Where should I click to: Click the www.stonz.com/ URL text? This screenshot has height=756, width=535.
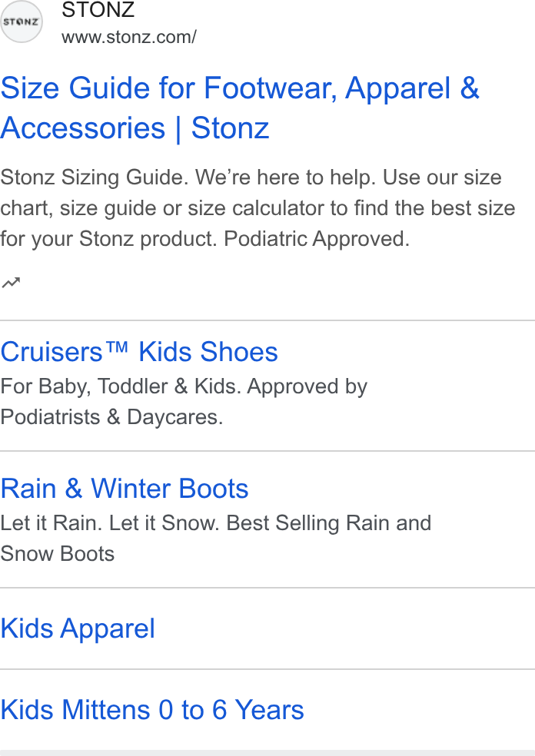(129, 37)
